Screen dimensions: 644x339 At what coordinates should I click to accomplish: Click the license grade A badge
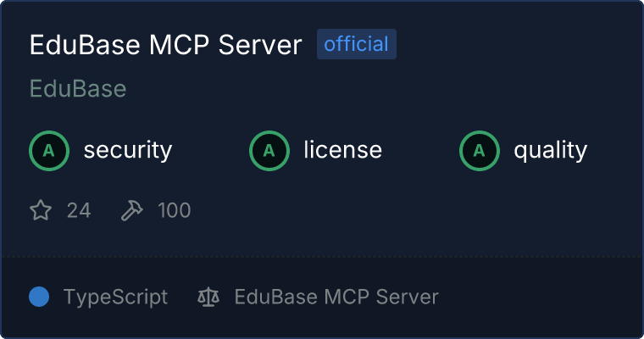click(269, 151)
